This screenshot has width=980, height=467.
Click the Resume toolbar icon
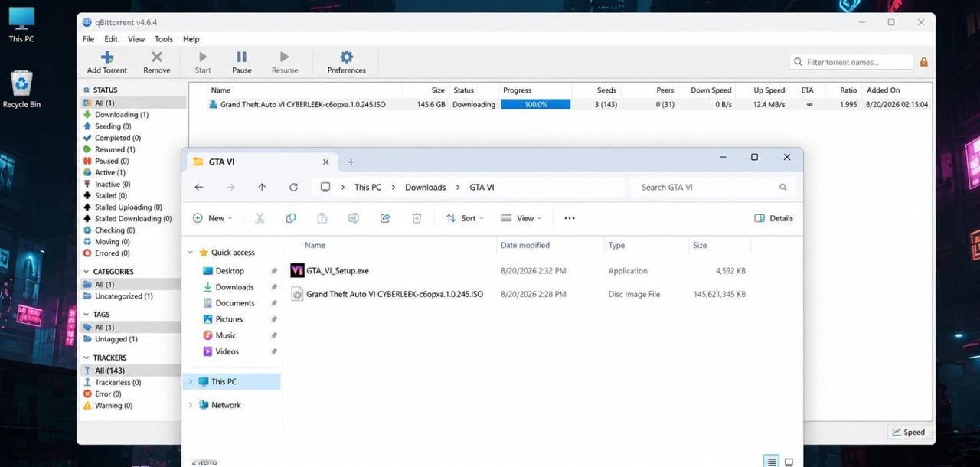[x=285, y=57]
